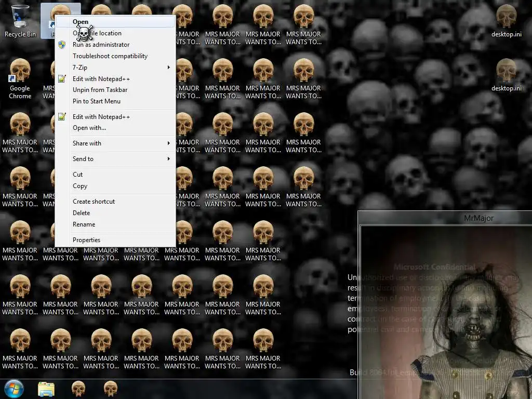This screenshot has height=399, width=532.
Task: Select Troubleshoot compatibility
Action: click(x=115, y=56)
